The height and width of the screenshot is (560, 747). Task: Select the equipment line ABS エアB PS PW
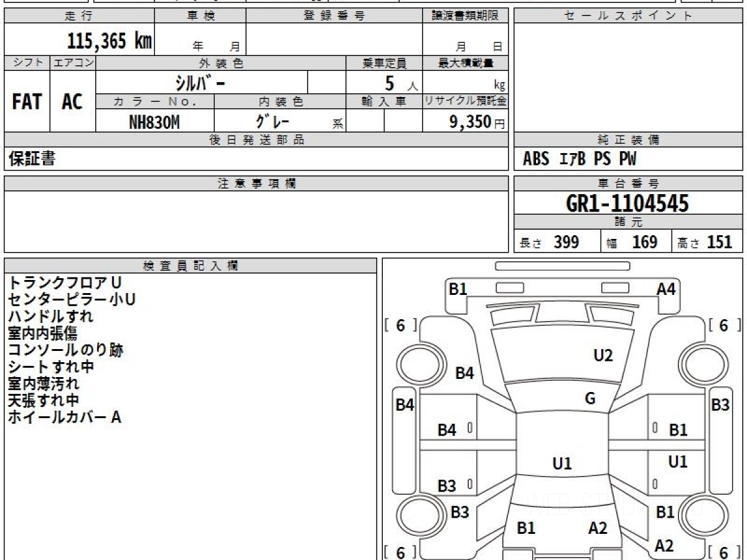tap(580, 159)
